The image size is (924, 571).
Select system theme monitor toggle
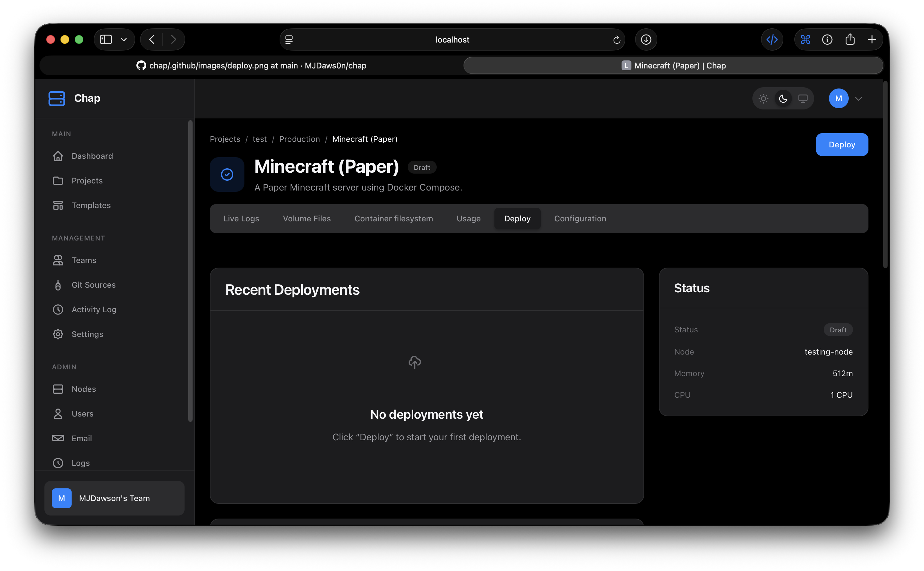[803, 99]
